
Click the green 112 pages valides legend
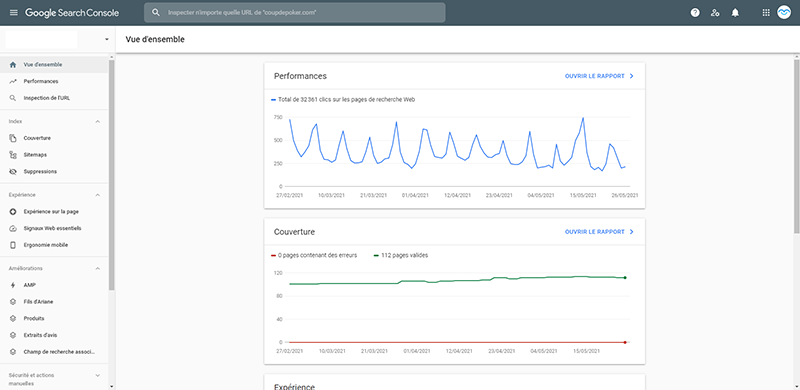tap(401, 255)
